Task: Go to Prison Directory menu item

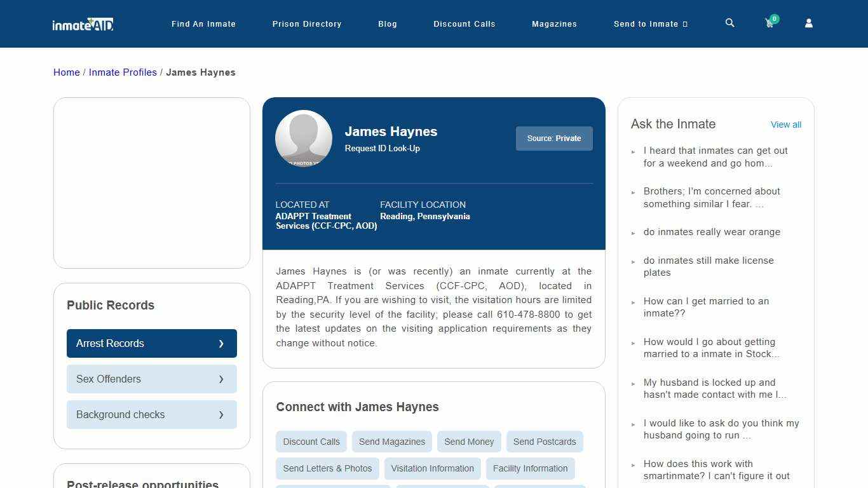Action: pyautogui.click(x=307, y=24)
